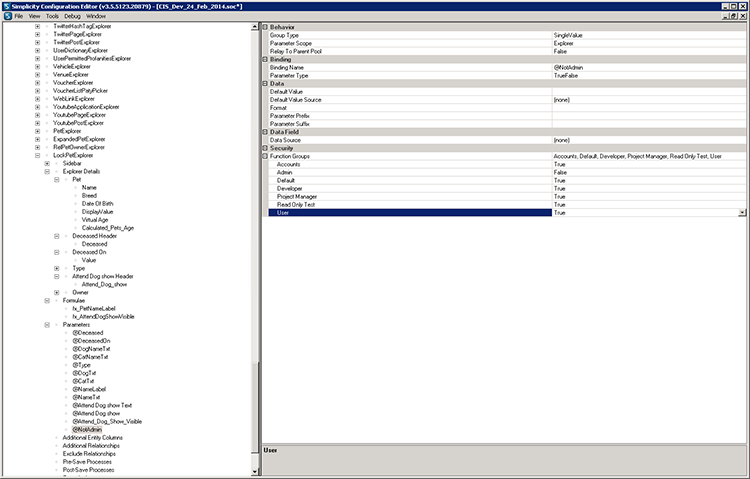The height and width of the screenshot is (479, 750).
Task: Select Pre-Save Processes node
Action: point(87,462)
